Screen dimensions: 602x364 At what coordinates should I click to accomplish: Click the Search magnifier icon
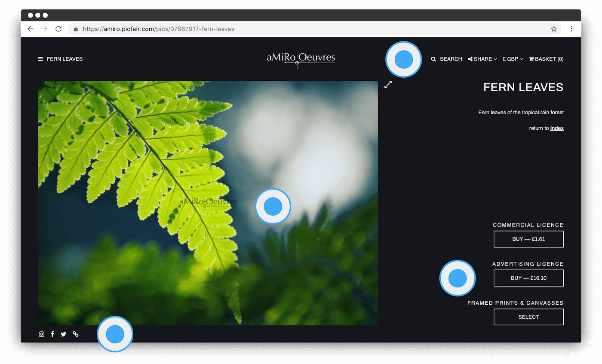click(x=433, y=59)
